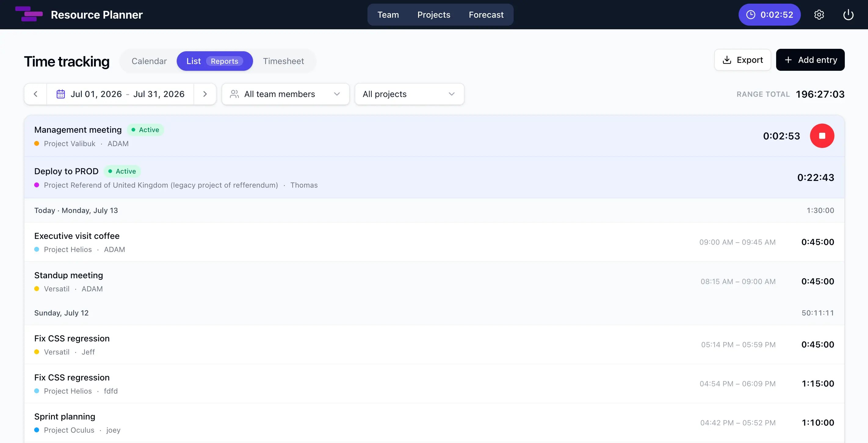Screen dimensions: 868x443
Task: Open Fix CSS regression entry by fdfd
Action: [434, 384]
